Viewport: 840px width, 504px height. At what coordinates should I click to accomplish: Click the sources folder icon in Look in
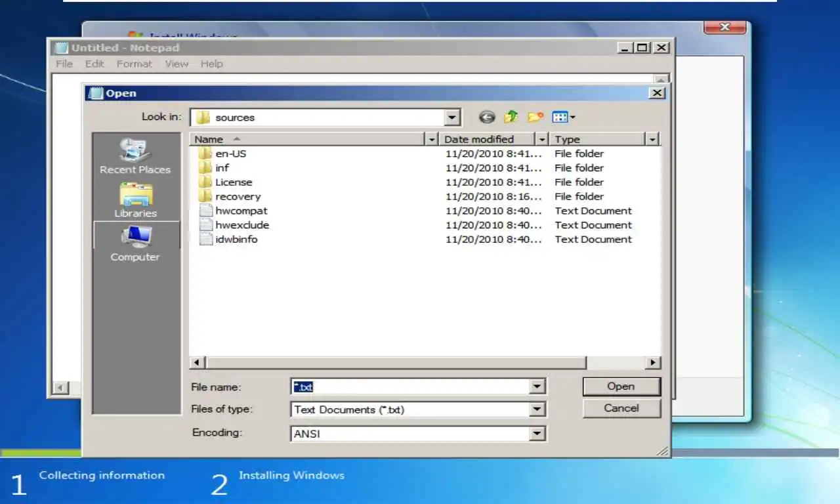[x=203, y=117]
